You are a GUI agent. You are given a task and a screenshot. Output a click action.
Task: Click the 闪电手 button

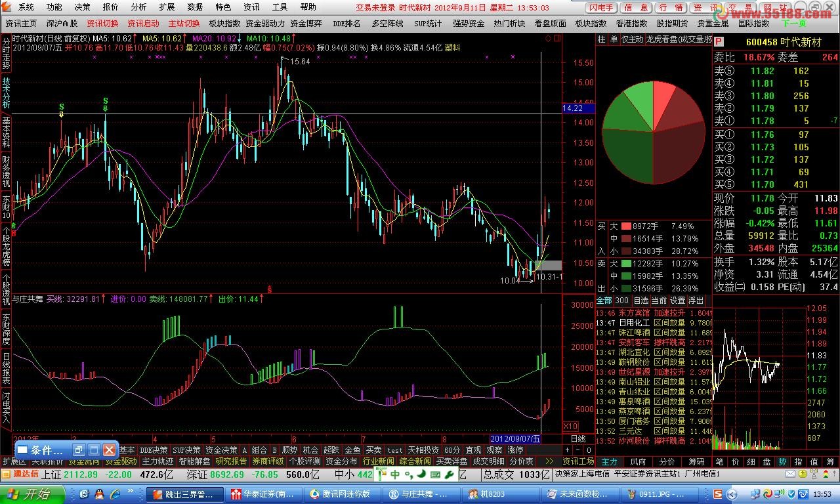click(x=600, y=8)
